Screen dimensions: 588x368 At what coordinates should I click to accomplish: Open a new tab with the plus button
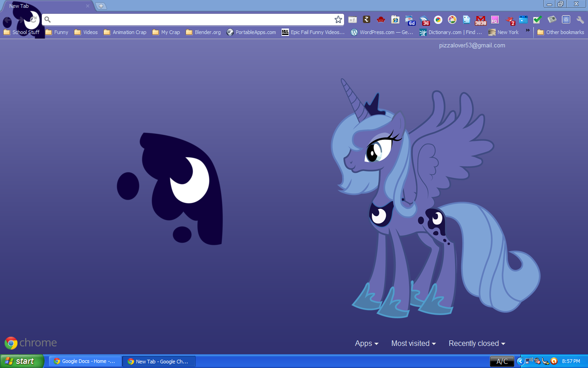click(101, 6)
